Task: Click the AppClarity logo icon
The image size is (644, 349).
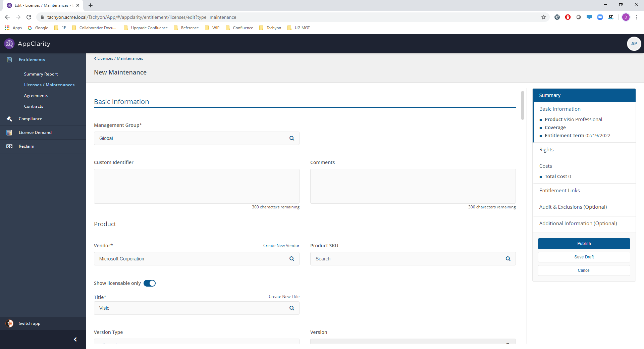Action: 9,44
